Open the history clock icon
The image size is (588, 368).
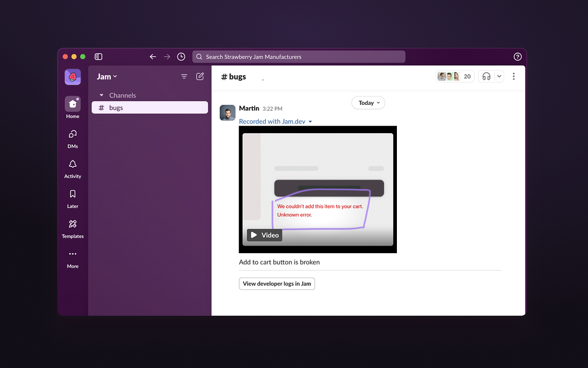pyautogui.click(x=181, y=57)
